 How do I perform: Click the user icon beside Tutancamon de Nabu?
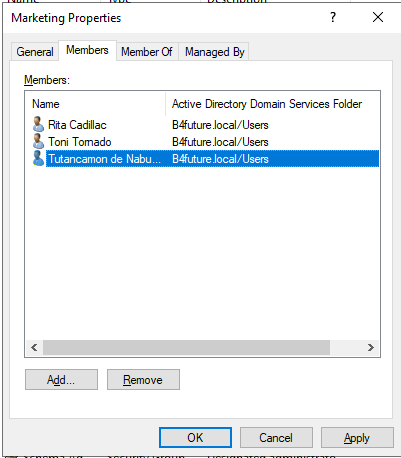38,158
